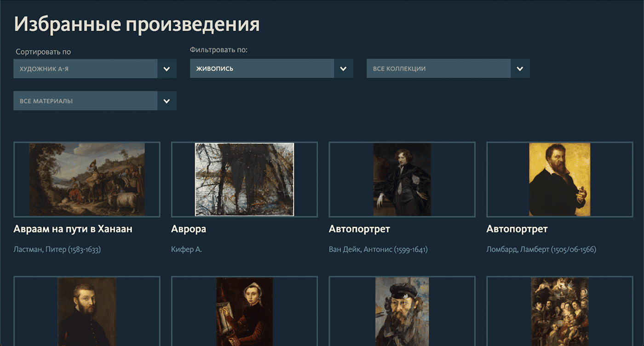Click the arrow icon on the ЖИВОПИСЬ dropdown
This screenshot has height=346, width=644.
[x=343, y=68]
